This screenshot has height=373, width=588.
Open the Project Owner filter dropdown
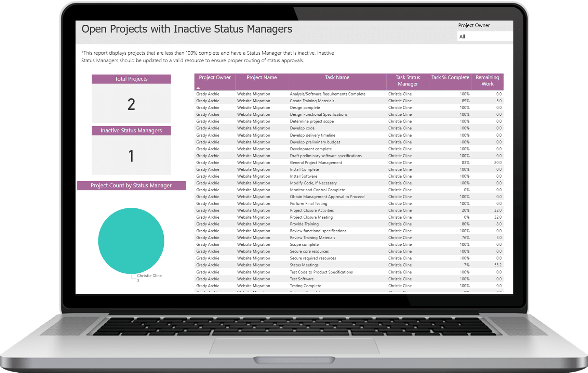[x=484, y=37]
